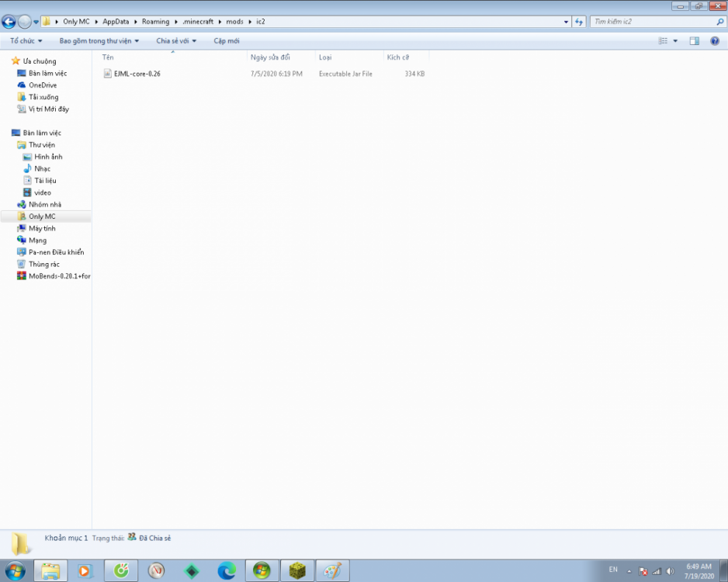Toggle the preview pane icon
Screen dimensions: 728x582
[x=694, y=41]
